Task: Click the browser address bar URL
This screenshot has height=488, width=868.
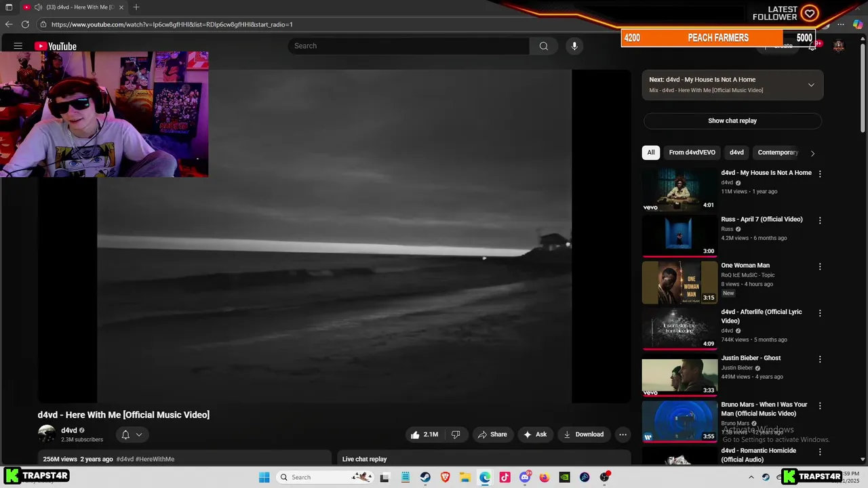Action: pyautogui.click(x=172, y=24)
